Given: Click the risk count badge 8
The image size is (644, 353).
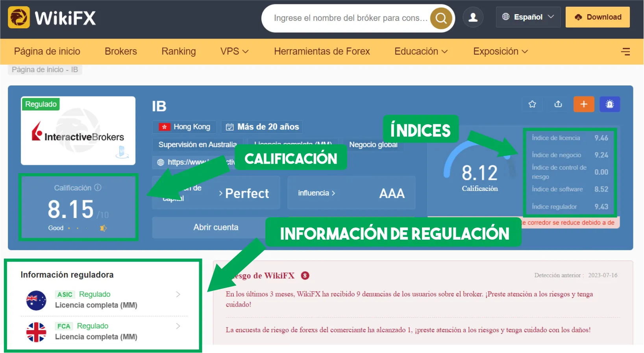Looking at the screenshot, I should tap(305, 275).
